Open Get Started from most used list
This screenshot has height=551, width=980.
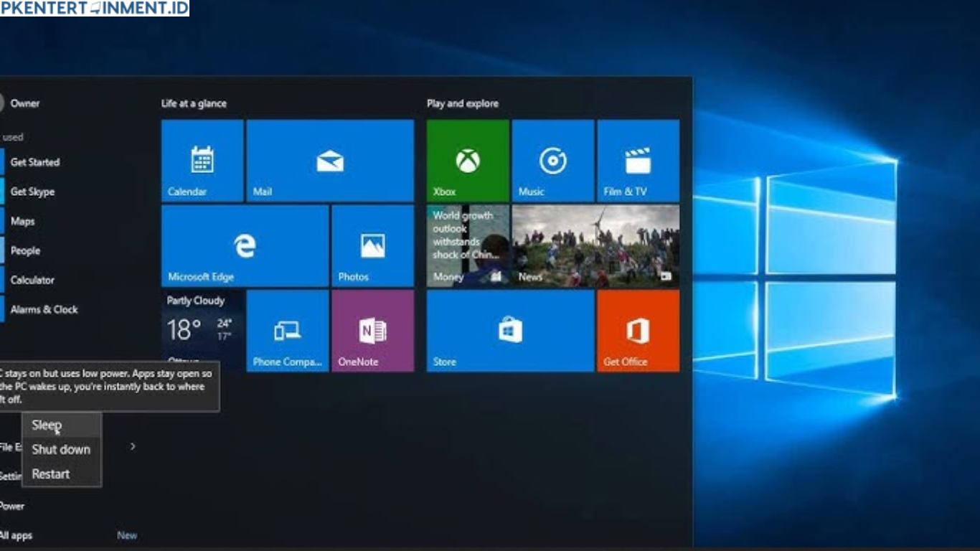point(34,162)
